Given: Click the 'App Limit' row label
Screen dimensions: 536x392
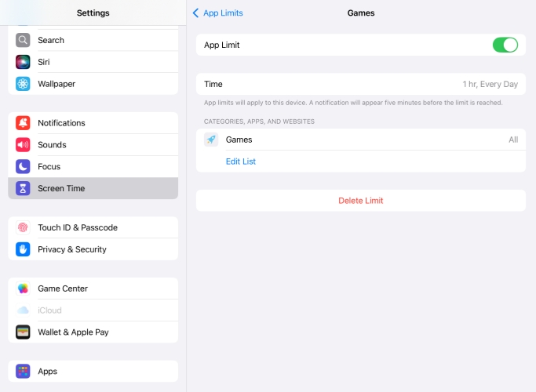Looking at the screenshot, I should click(222, 45).
